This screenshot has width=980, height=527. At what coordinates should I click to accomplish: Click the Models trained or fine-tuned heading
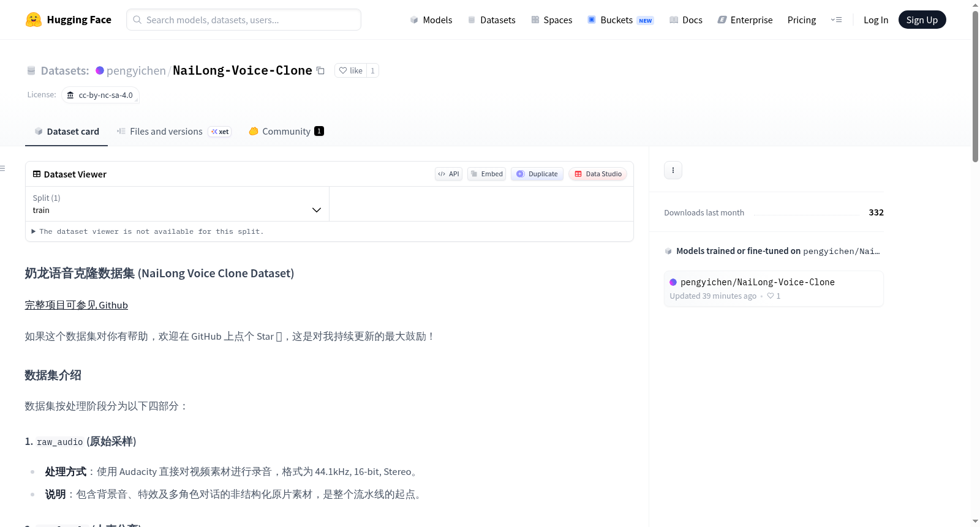click(x=778, y=251)
